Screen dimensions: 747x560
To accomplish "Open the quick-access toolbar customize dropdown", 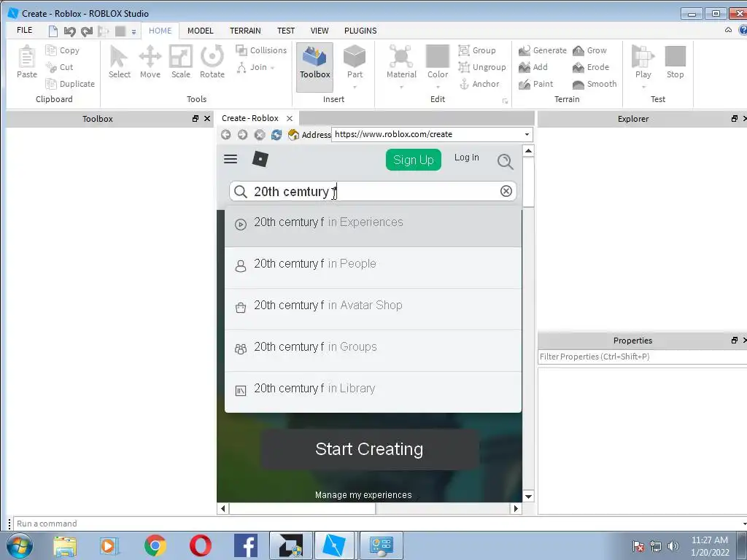I will tap(134, 32).
